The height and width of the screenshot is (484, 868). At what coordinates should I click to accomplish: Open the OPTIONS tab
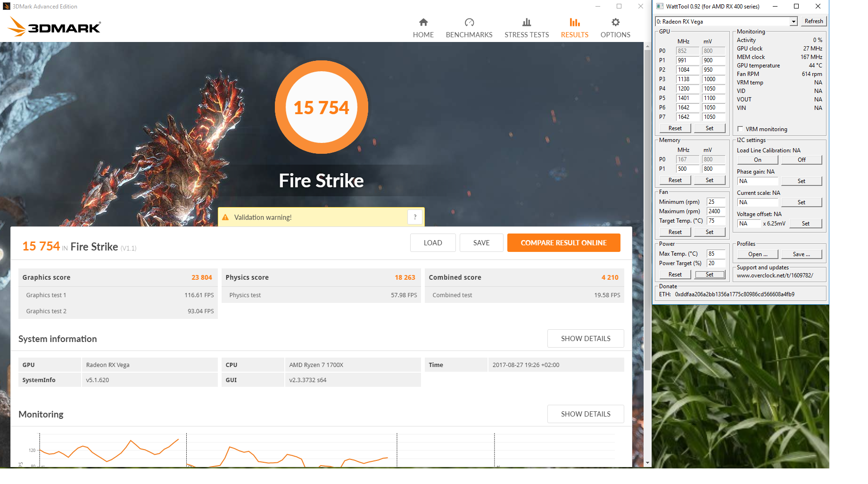coord(615,28)
